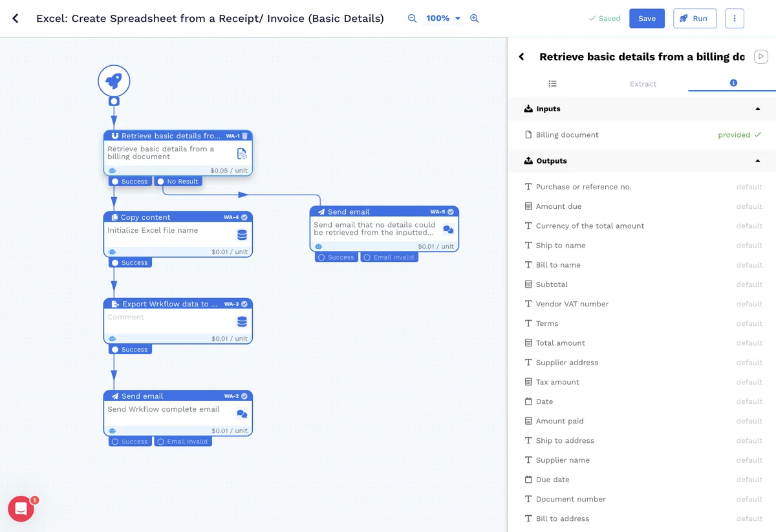
Task: Open the 100% zoom level dropdown
Action: point(444,19)
